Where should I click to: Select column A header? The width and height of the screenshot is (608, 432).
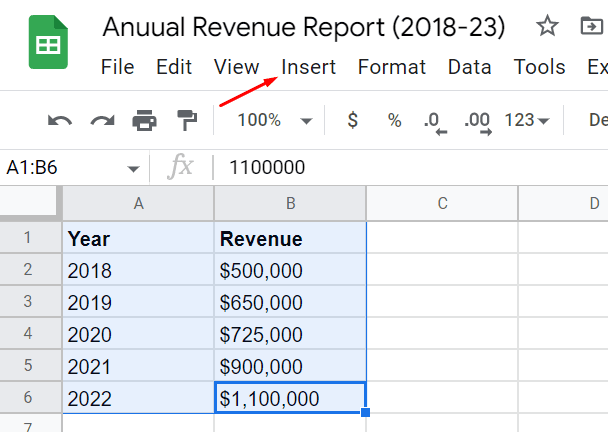138,203
